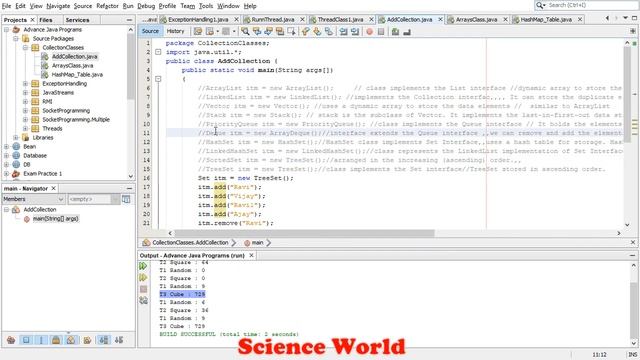
Task: Open the editor tabs list dropdown arrow
Action: (625, 18)
